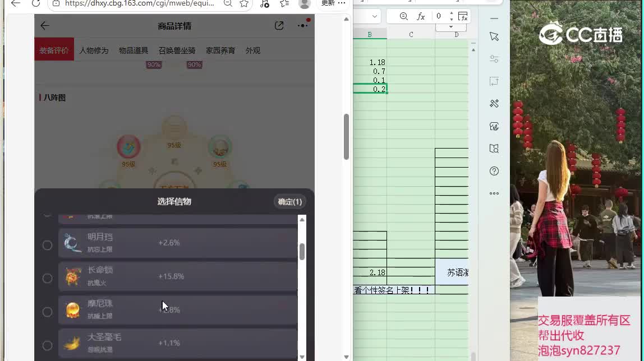Screen dimensions: 644x361
Task: Open the map search icon in sidebar
Action: [494, 149]
